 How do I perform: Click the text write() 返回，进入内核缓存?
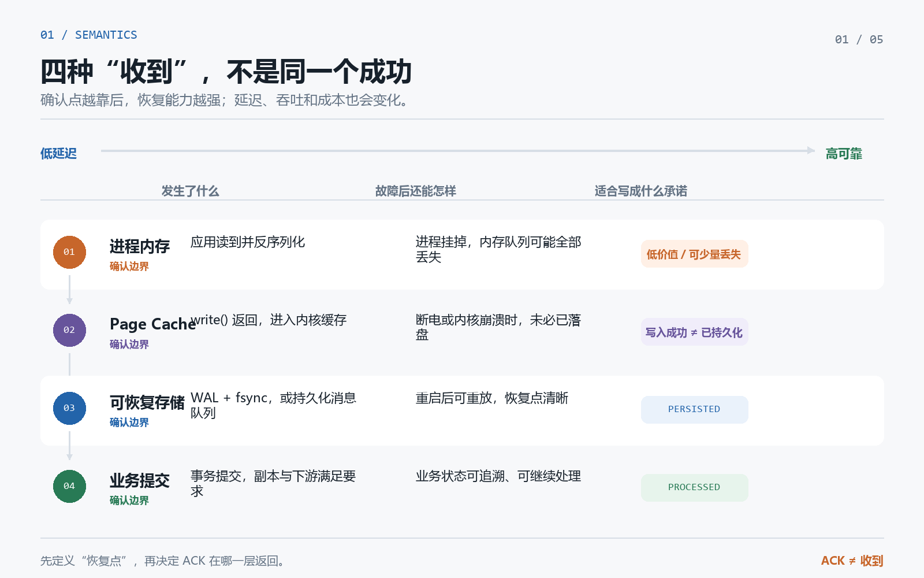269,320
